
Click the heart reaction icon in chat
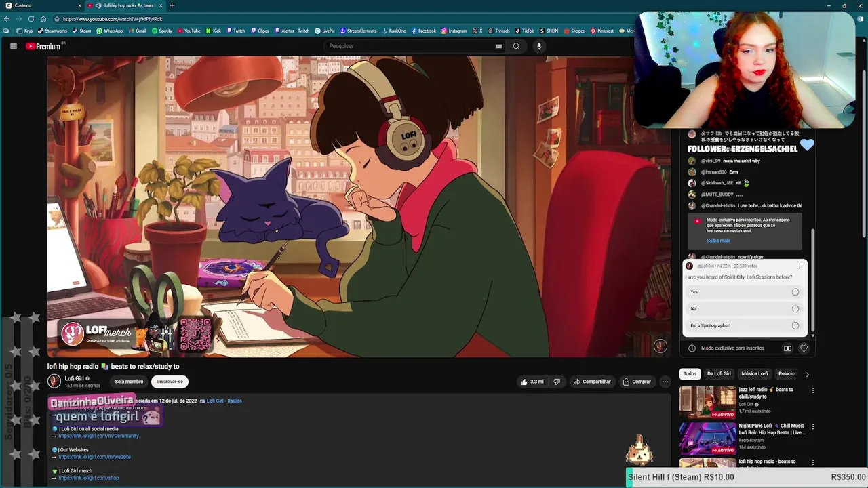(x=804, y=348)
